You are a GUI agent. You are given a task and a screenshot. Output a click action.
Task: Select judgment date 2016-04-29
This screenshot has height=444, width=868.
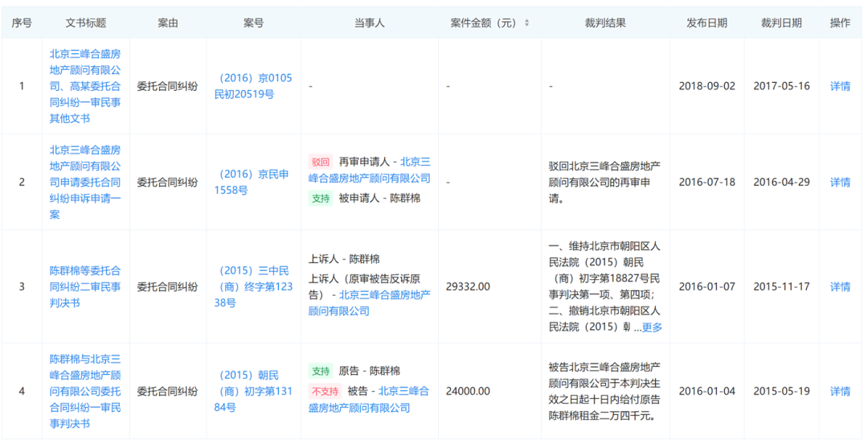pos(781,182)
